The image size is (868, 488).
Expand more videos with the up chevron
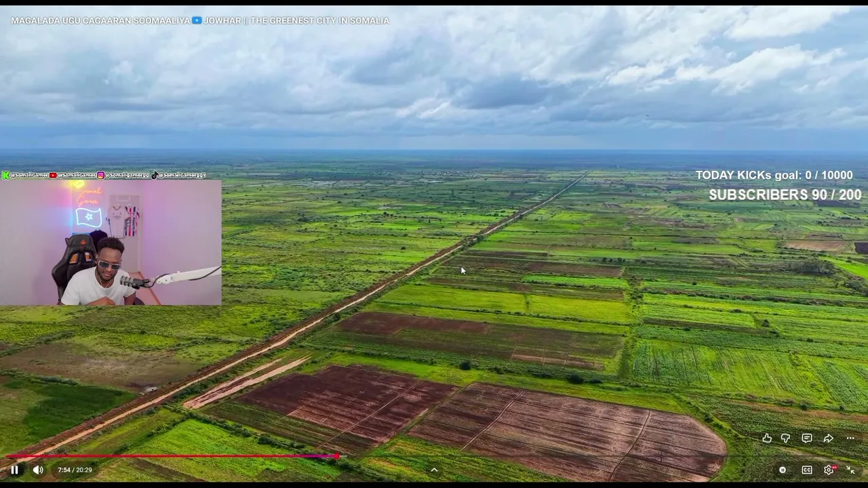pos(434,470)
